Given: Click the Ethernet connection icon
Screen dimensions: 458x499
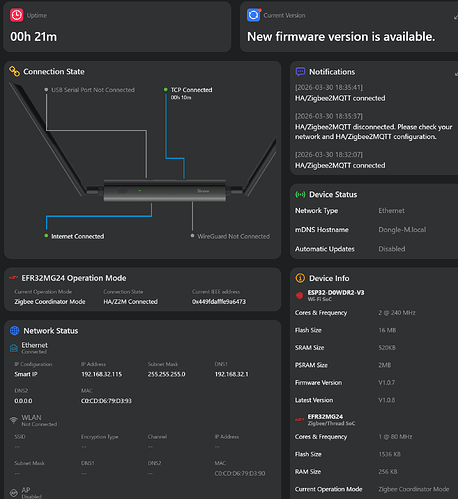Looking at the screenshot, I should coord(14,348).
